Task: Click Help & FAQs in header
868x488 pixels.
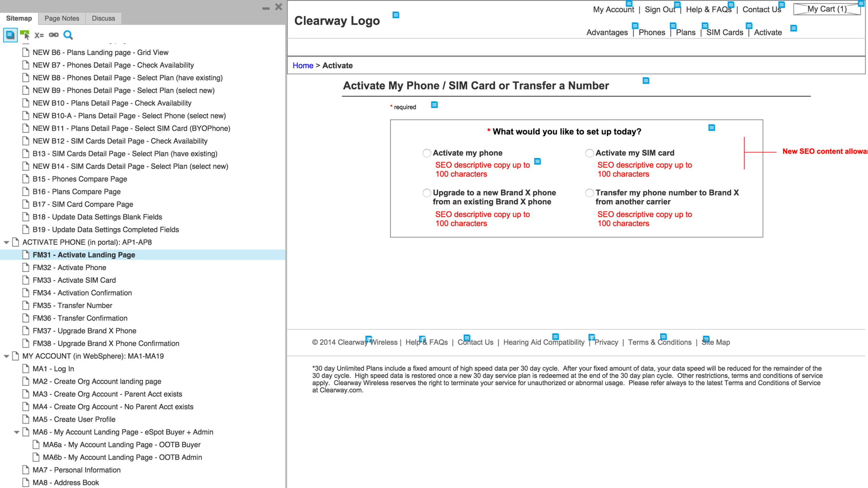Action: click(709, 9)
